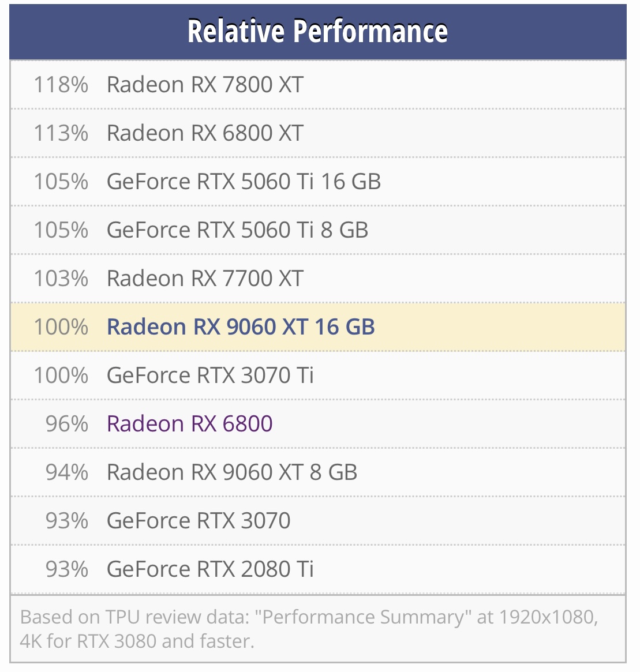Select GeForce RTX 5060 Ti 8 GB

click(237, 230)
